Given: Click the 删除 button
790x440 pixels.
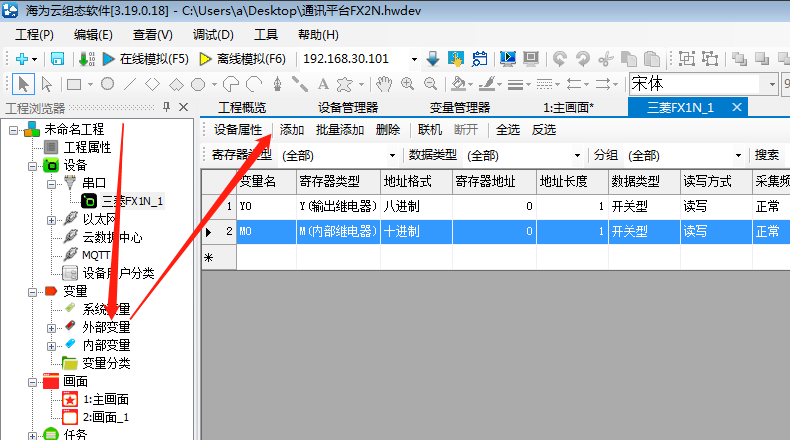Looking at the screenshot, I should pos(388,130).
